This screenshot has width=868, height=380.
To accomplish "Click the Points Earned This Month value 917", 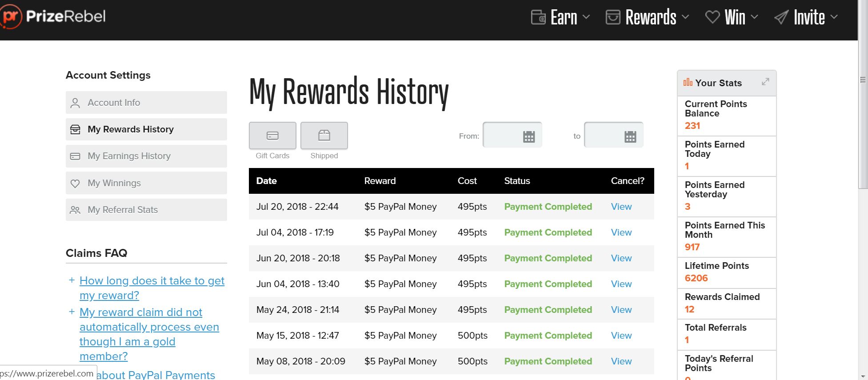I will click(x=692, y=247).
